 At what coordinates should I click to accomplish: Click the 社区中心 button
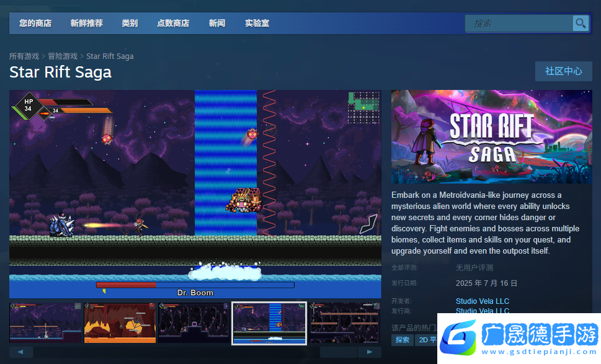[563, 71]
